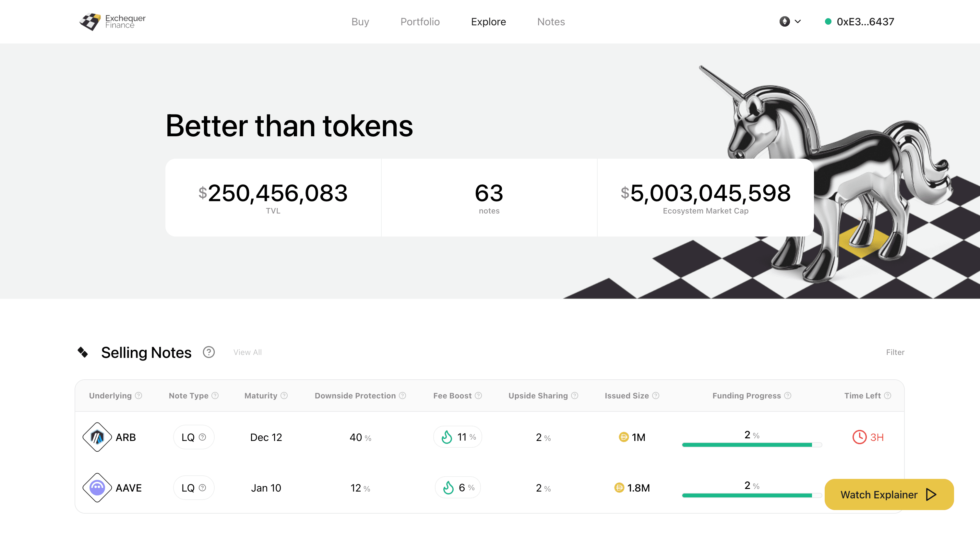Click the Watch Explainer button
The image size is (980, 536).
tap(889, 494)
